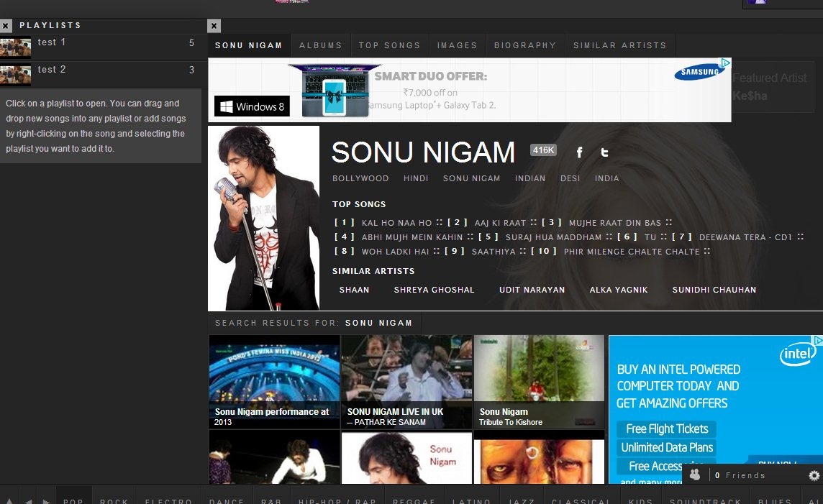Click the Samsung logo in the banner

[700, 73]
